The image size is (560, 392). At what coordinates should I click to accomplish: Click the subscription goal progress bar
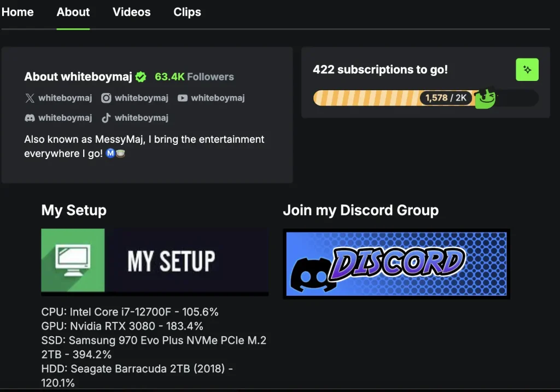[x=425, y=98]
